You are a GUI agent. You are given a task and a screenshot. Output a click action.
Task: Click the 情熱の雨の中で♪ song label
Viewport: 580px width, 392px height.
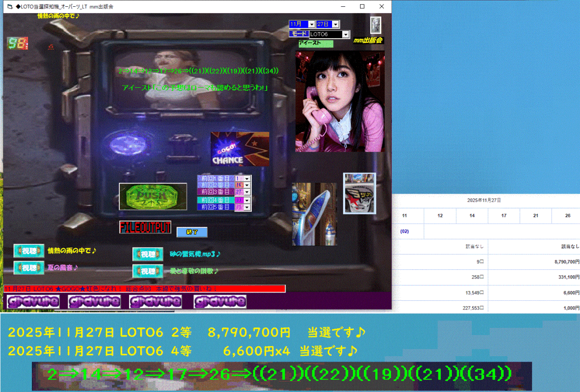[72, 251]
